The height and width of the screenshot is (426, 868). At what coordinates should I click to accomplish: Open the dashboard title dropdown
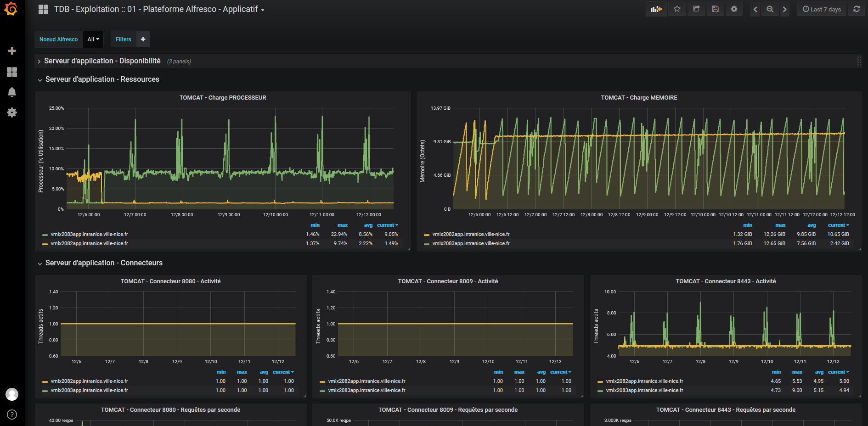(159, 9)
